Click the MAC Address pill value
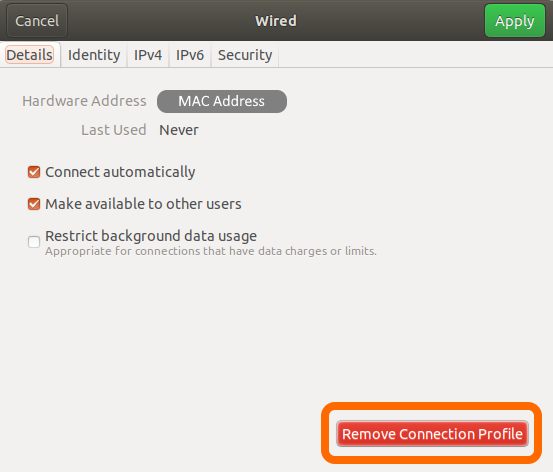This screenshot has width=553, height=472. coord(222,101)
